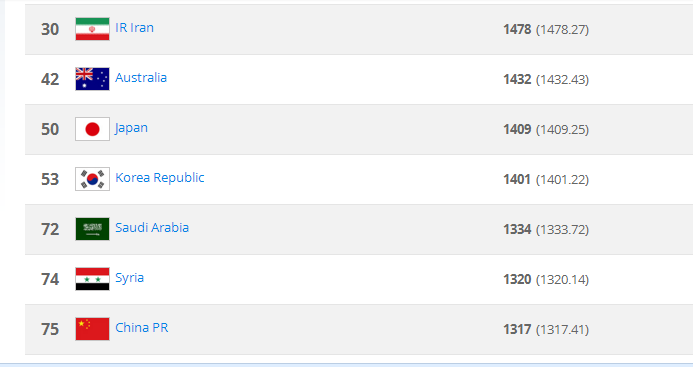Click the China PR flag icon
The width and height of the screenshot is (693, 367).
point(92,329)
